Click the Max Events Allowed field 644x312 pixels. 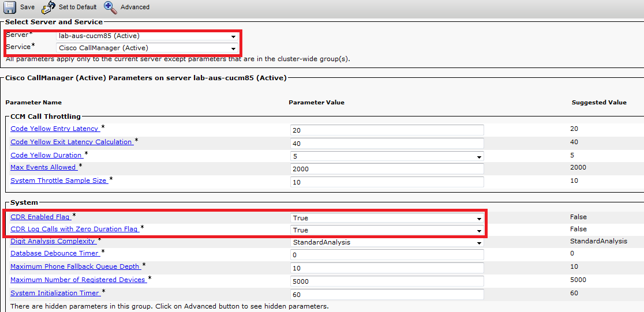click(x=387, y=169)
